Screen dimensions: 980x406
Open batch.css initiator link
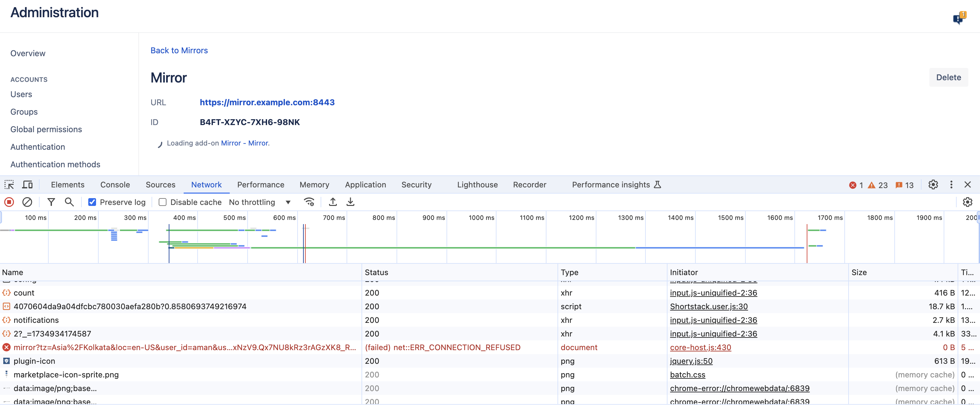click(687, 375)
